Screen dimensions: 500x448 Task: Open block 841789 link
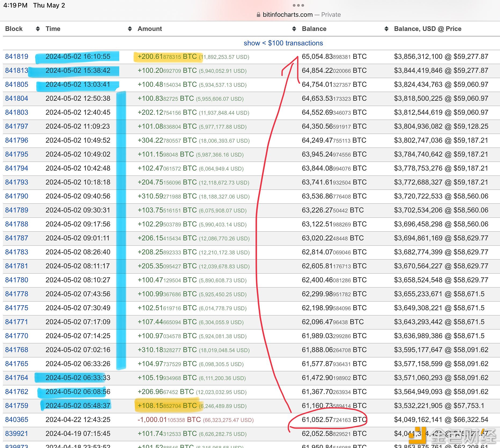17,210
